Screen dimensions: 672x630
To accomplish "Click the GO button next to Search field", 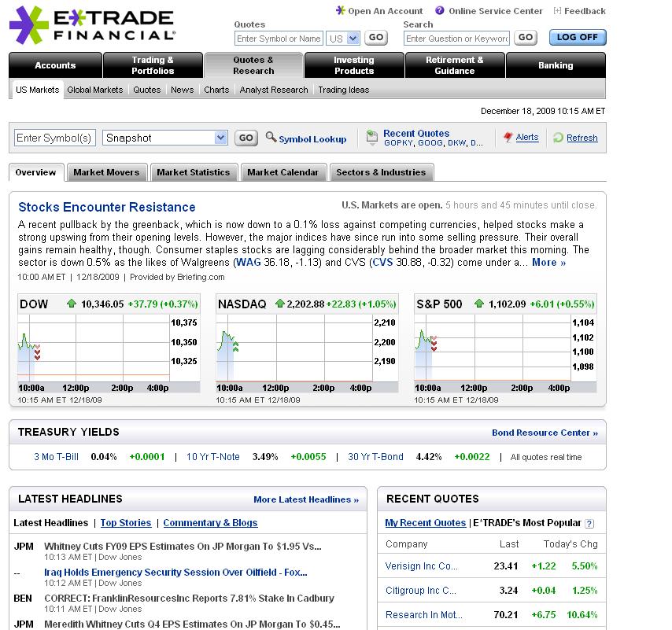I will [x=526, y=38].
